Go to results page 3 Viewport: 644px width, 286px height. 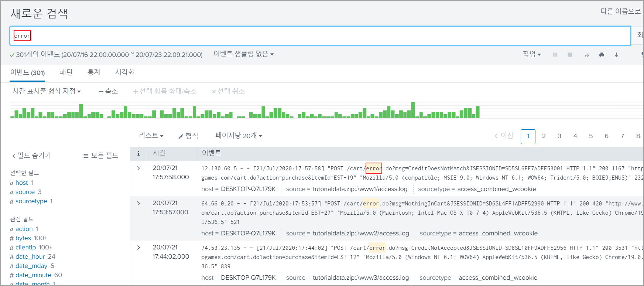[559, 136]
